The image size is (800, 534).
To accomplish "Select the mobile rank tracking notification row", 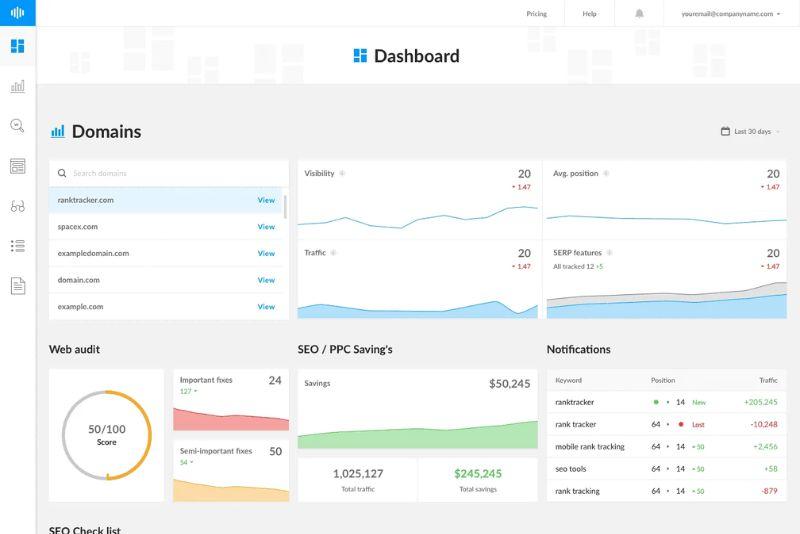I will tap(666, 447).
